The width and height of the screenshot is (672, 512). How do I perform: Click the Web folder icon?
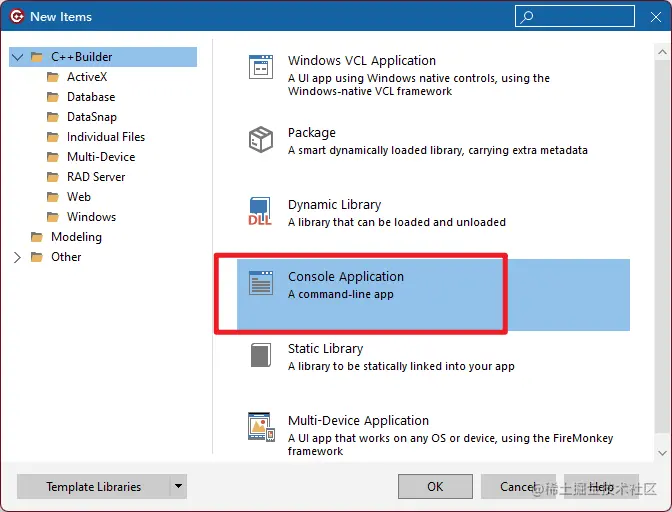click(53, 197)
